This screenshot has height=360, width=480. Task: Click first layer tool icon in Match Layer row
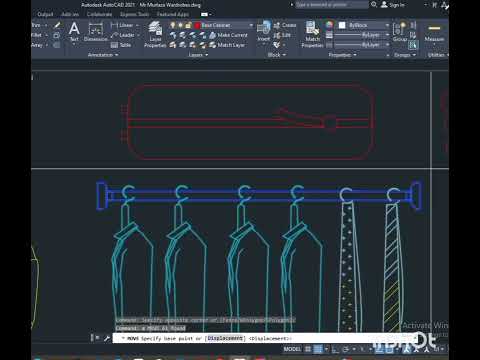click(173, 45)
